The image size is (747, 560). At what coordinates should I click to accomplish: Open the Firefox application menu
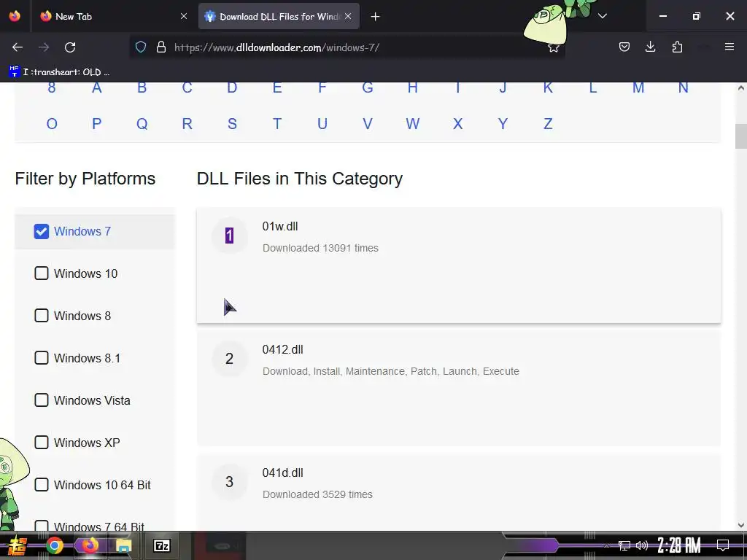coord(729,47)
